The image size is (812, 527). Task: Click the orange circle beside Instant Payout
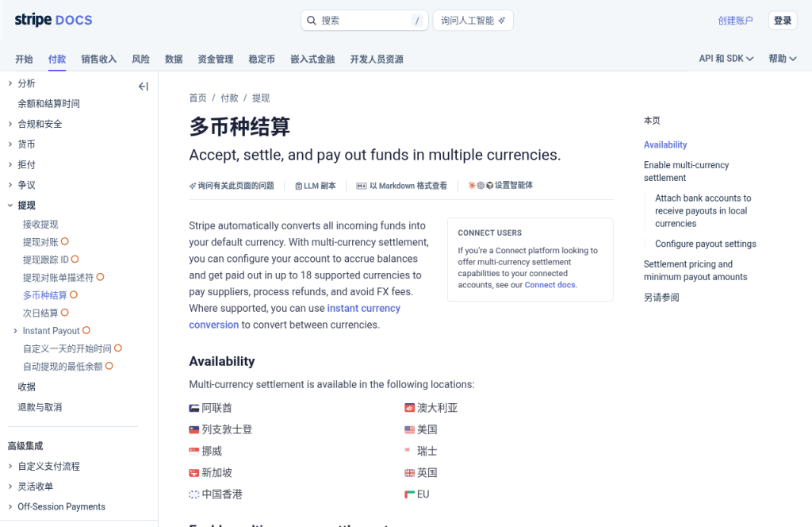point(86,330)
